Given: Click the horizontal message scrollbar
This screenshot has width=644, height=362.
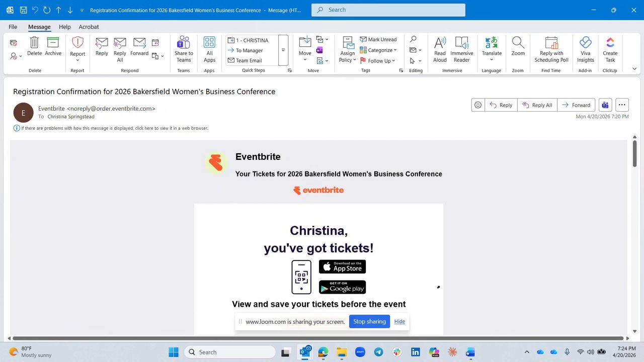Looking at the screenshot, I should pos(318,338).
